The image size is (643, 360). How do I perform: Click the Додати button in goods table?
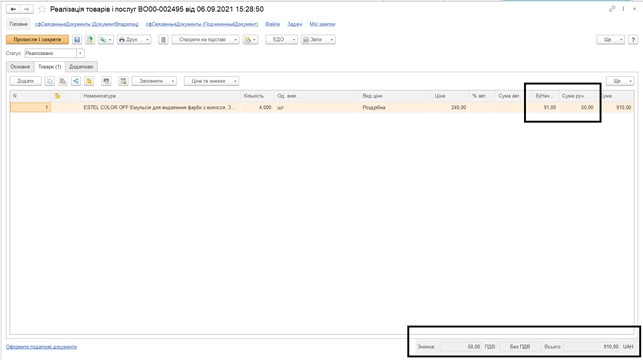point(25,81)
